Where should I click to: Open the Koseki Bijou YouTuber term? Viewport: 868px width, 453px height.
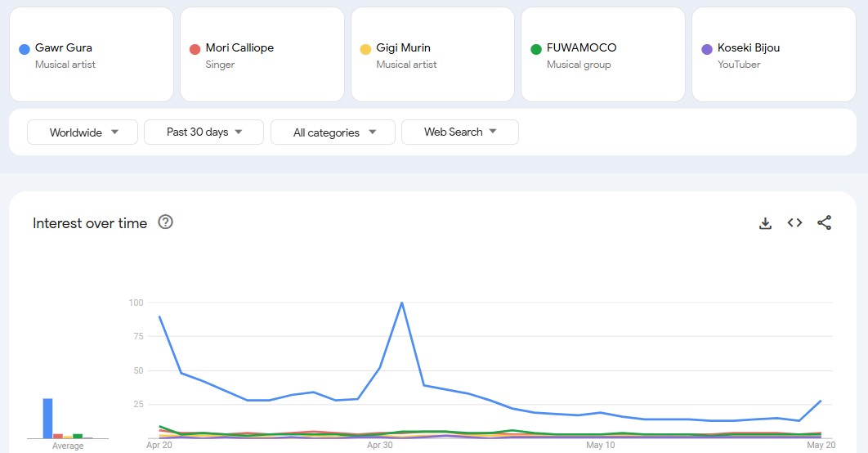[773, 55]
